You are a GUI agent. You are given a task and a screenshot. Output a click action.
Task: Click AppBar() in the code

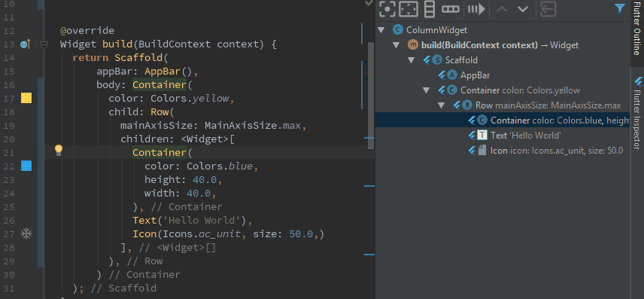(x=169, y=72)
